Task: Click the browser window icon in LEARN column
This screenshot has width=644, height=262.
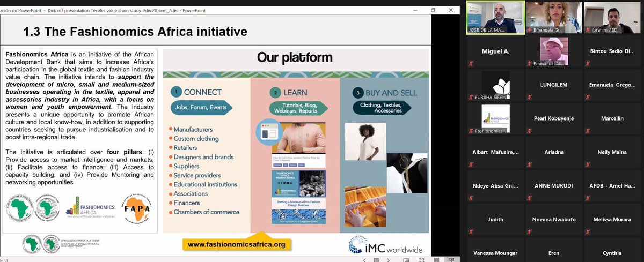Action: tap(270, 132)
